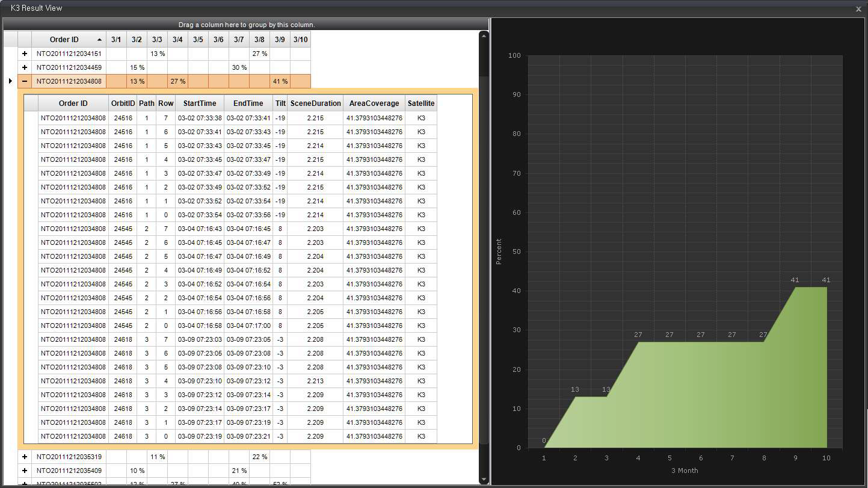
Task: Select the 27 % cell of order NTO20111212034808
Action: point(178,81)
